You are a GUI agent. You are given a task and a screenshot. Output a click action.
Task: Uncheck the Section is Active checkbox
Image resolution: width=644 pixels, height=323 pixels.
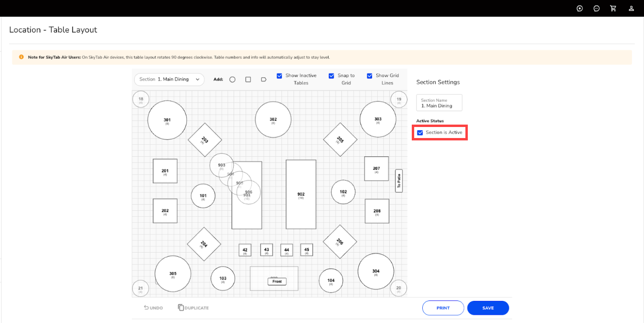tap(420, 133)
